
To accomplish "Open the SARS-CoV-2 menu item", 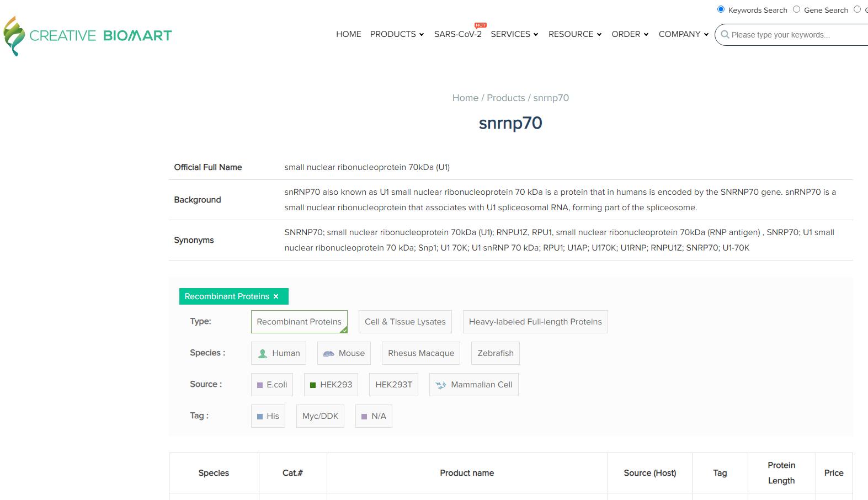I will [x=458, y=34].
